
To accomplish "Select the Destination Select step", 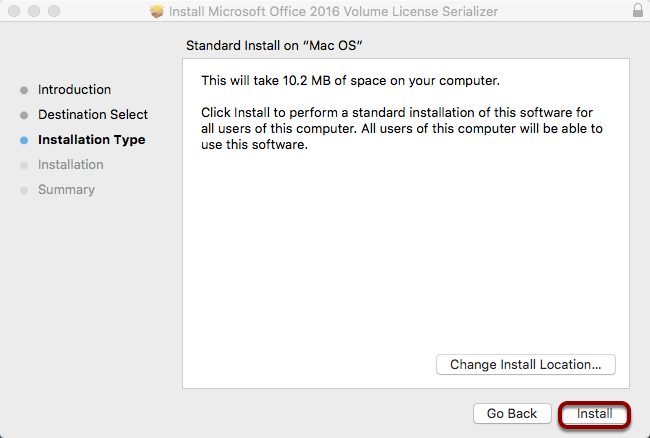I will click(93, 114).
